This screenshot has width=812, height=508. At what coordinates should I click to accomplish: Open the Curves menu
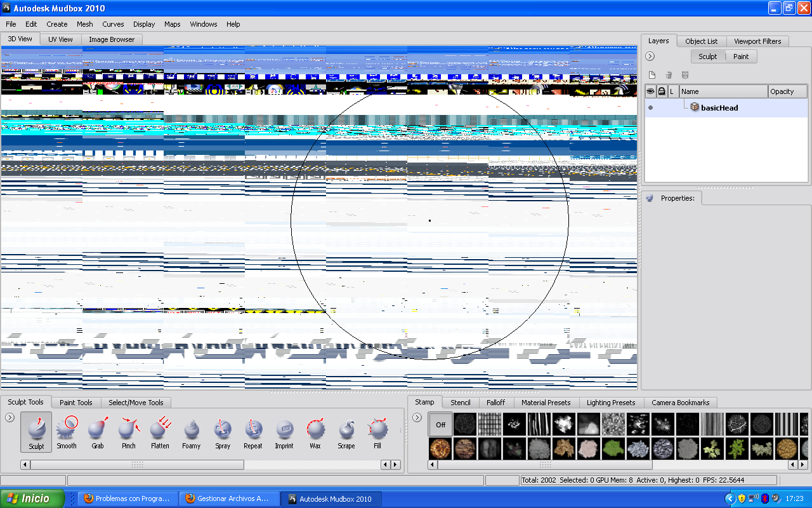(113, 24)
